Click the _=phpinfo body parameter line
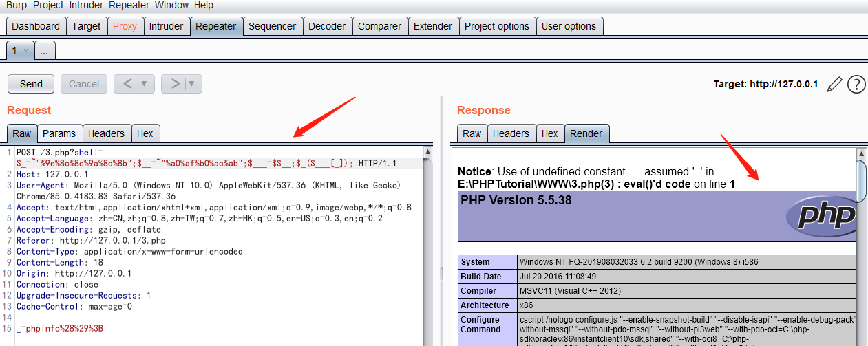Image resolution: width=868 pixels, height=346 pixels. 59,329
